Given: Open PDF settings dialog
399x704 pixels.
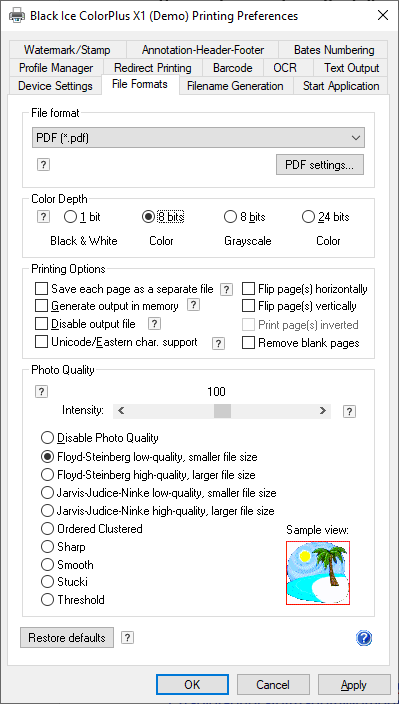Looking at the screenshot, I should pos(320,165).
